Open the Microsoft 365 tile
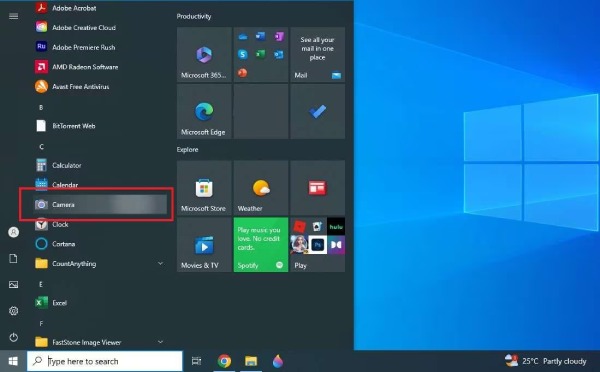This screenshot has width=600, height=372. [204, 54]
